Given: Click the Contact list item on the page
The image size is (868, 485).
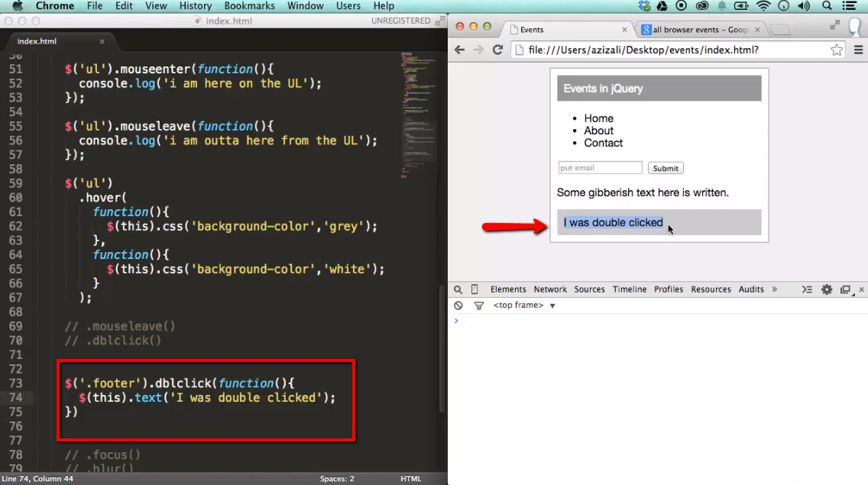Looking at the screenshot, I should (x=603, y=143).
